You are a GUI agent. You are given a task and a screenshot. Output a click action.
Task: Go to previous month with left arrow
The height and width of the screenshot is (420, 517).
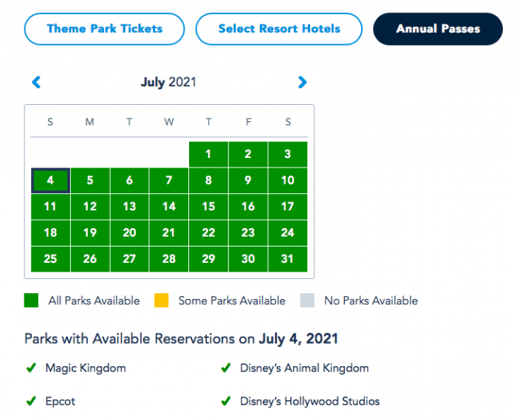coord(36,82)
